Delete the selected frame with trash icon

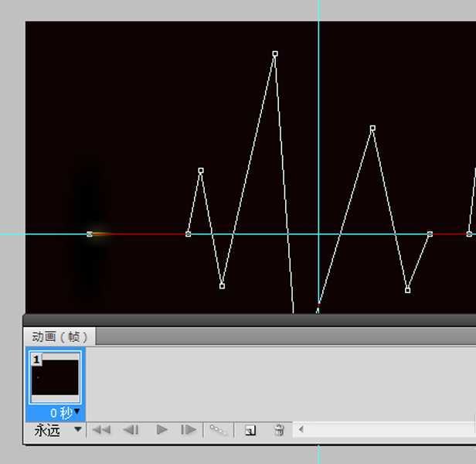(x=279, y=431)
